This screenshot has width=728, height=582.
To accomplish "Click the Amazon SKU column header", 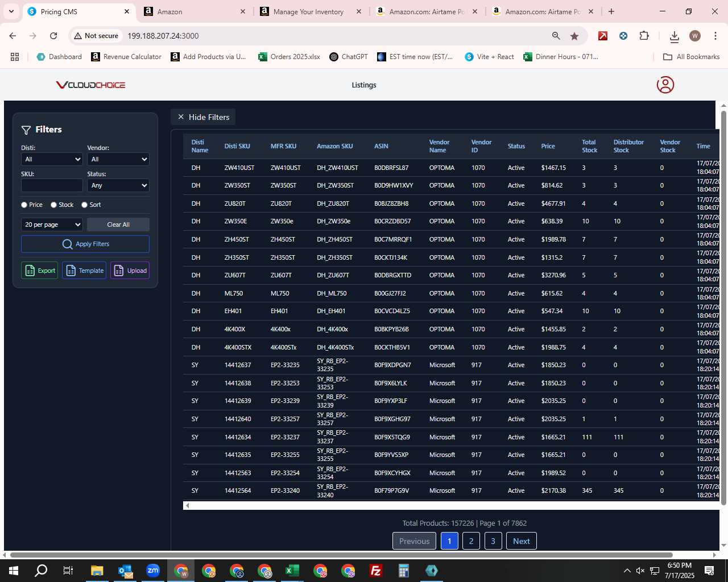I will pyautogui.click(x=334, y=146).
